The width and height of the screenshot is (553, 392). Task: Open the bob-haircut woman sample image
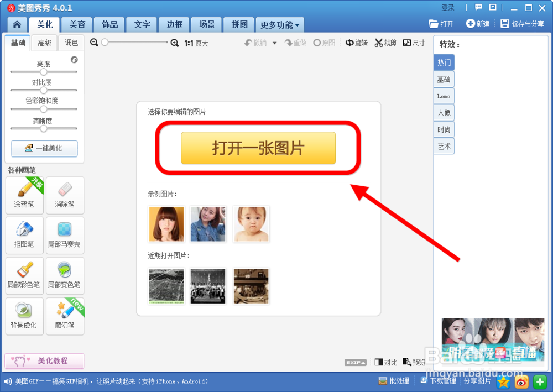(x=166, y=224)
